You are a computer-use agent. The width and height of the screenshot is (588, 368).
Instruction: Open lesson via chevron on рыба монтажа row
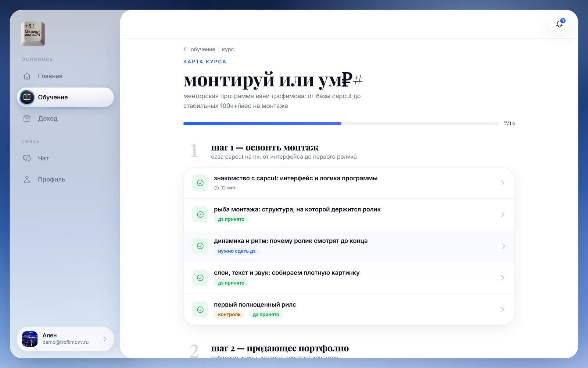pos(502,214)
